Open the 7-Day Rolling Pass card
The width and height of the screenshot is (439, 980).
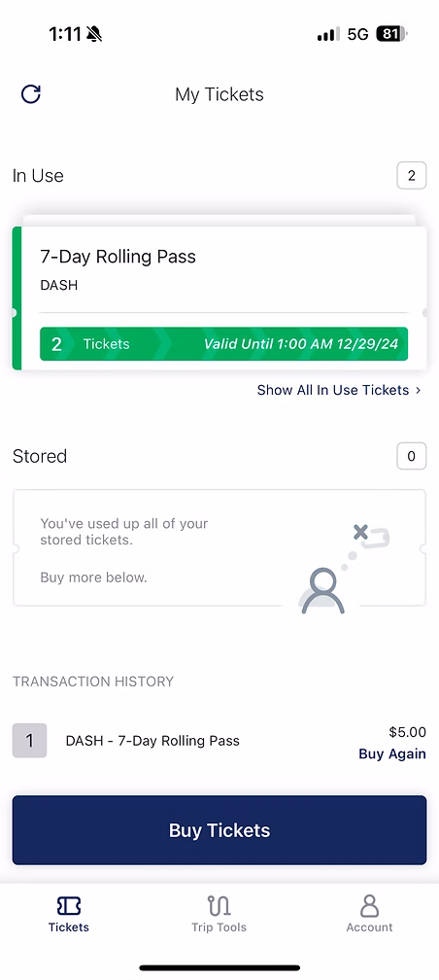click(x=219, y=298)
